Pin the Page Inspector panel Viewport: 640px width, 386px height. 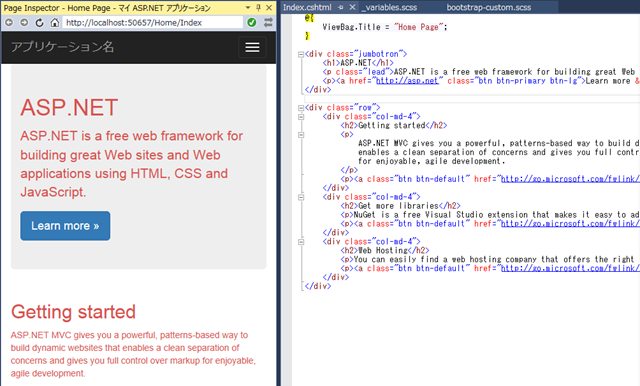point(258,8)
